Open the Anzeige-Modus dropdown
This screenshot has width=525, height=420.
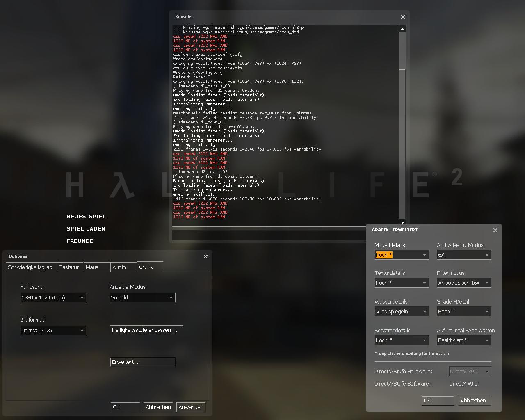click(142, 297)
